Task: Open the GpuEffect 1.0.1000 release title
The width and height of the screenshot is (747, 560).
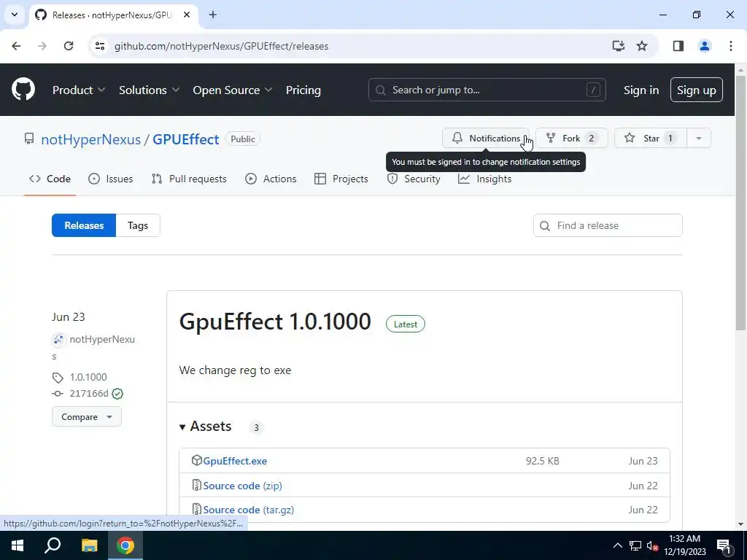Action: click(275, 322)
